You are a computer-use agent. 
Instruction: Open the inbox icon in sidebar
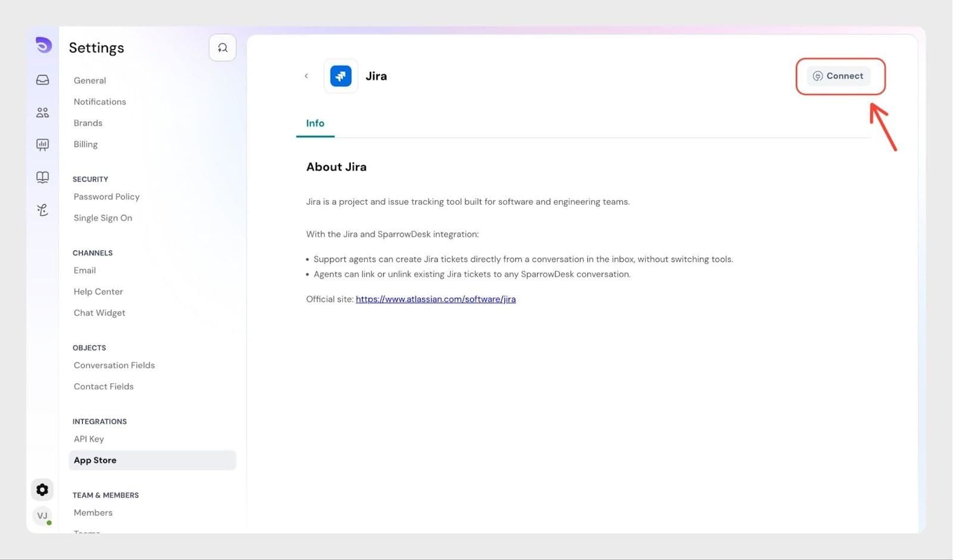pyautogui.click(x=43, y=80)
